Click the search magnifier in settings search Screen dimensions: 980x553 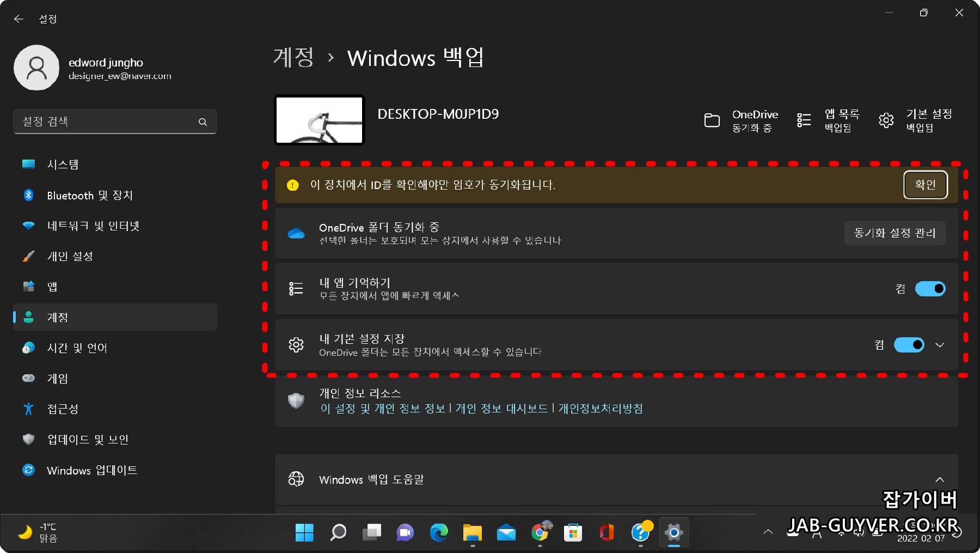pyautogui.click(x=203, y=122)
